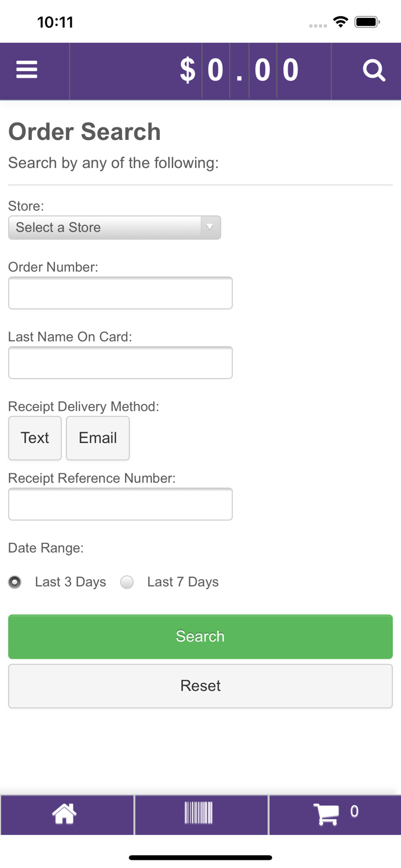
Task: Tap the store dropdown's arrow control
Action: (210, 227)
